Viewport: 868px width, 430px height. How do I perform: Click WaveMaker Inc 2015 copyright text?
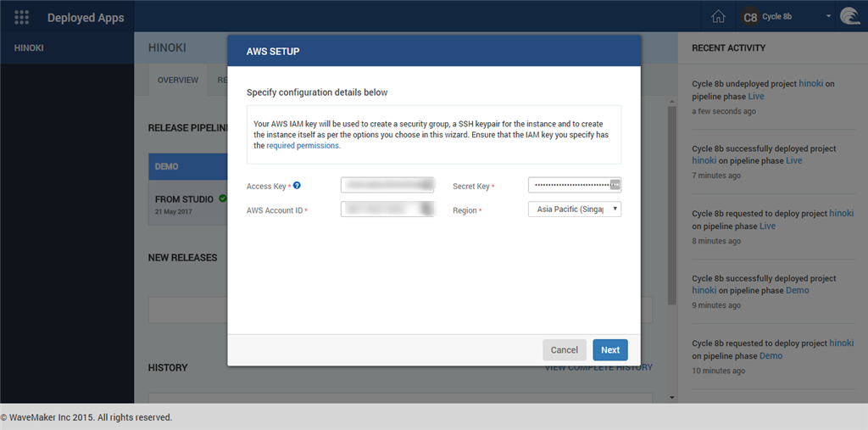pos(86,417)
